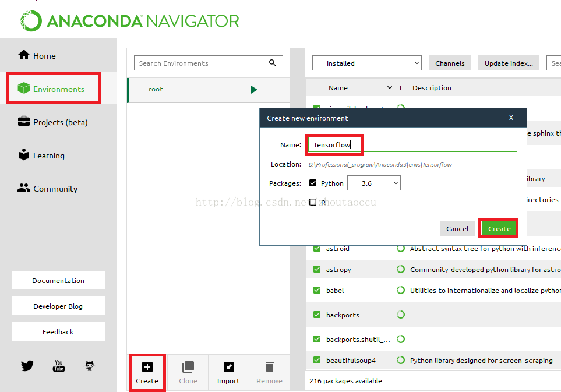The height and width of the screenshot is (392, 561).
Task: Open the Community section
Action: 47,189
